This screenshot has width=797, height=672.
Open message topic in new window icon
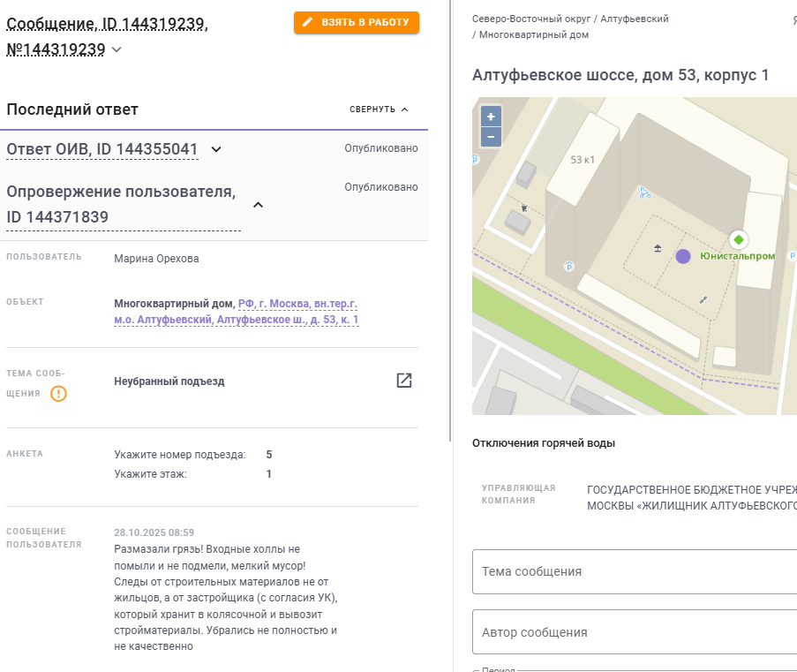[x=404, y=381]
